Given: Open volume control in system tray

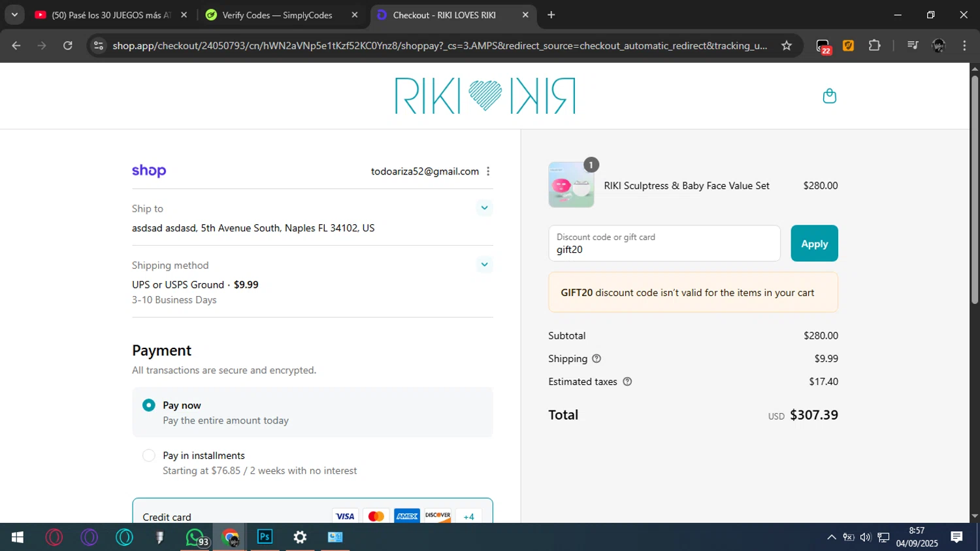Looking at the screenshot, I should (x=866, y=537).
